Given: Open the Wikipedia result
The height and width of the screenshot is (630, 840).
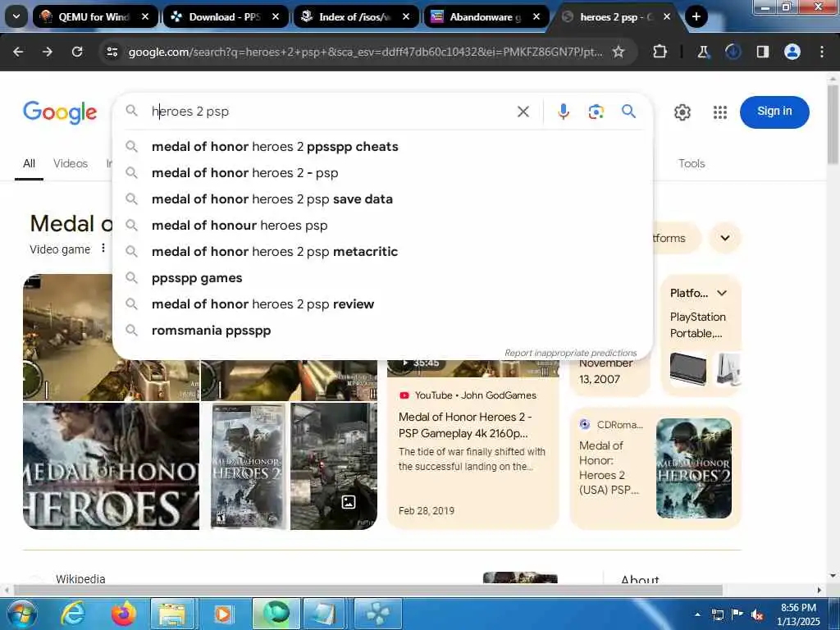Looking at the screenshot, I should coord(80,579).
